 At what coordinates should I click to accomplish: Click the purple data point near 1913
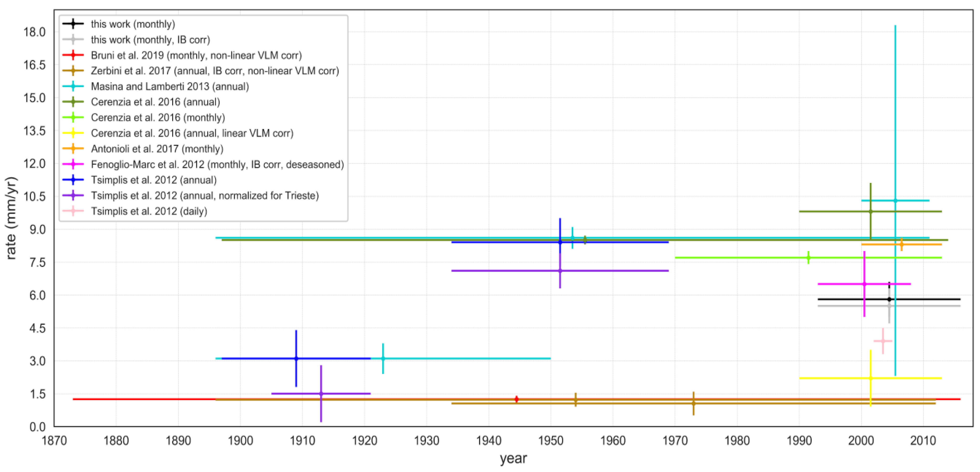coord(321,394)
